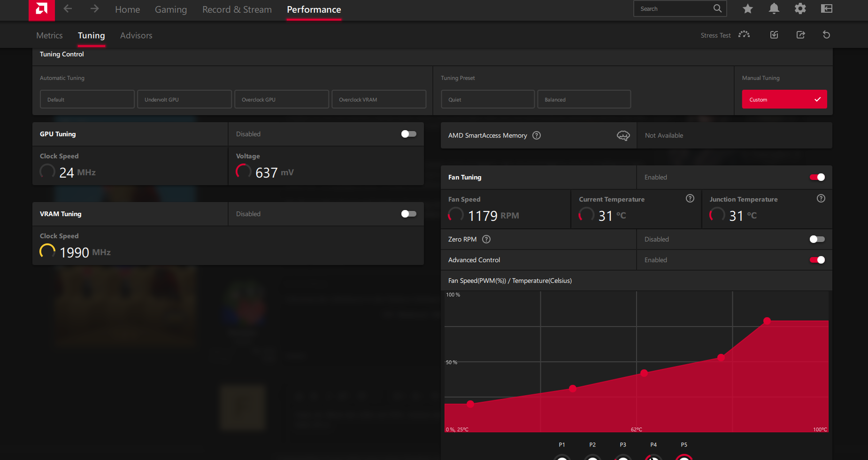
Task: Click the search magnifier icon
Action: click(717, 8)
